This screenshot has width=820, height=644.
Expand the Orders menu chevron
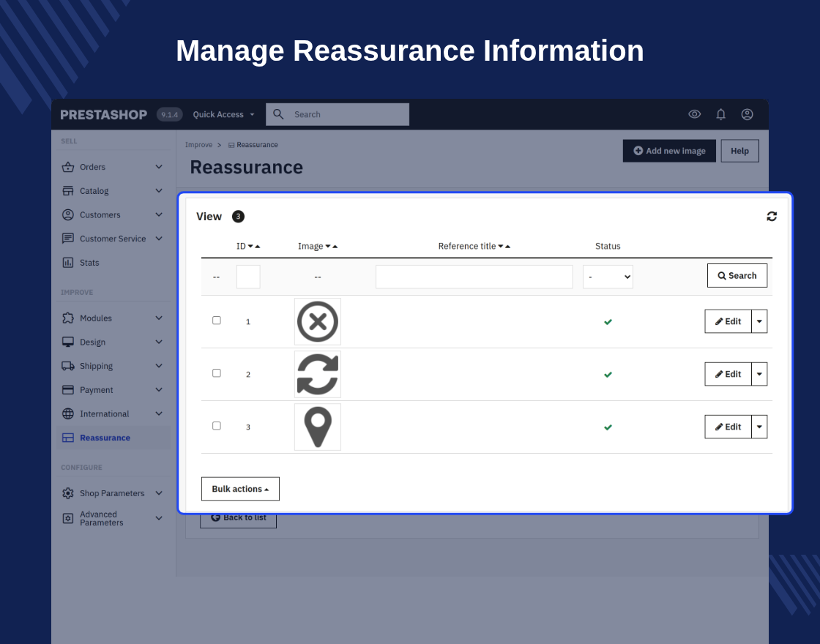coord(159,167)
